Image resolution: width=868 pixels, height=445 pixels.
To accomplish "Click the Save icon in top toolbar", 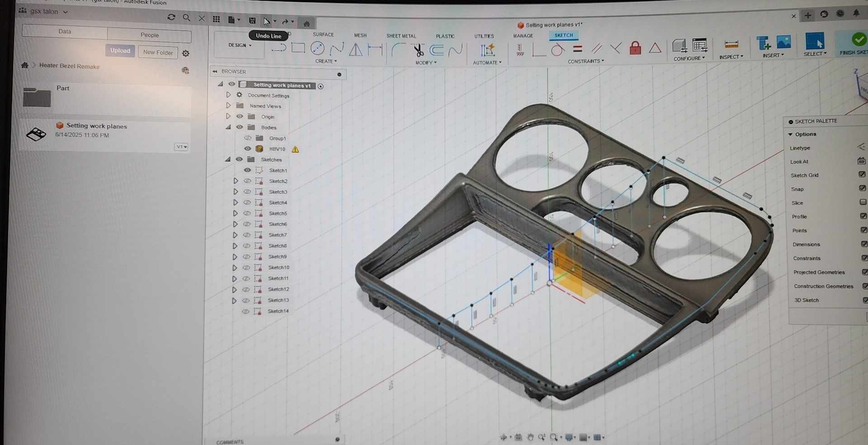I will (252, 20).
